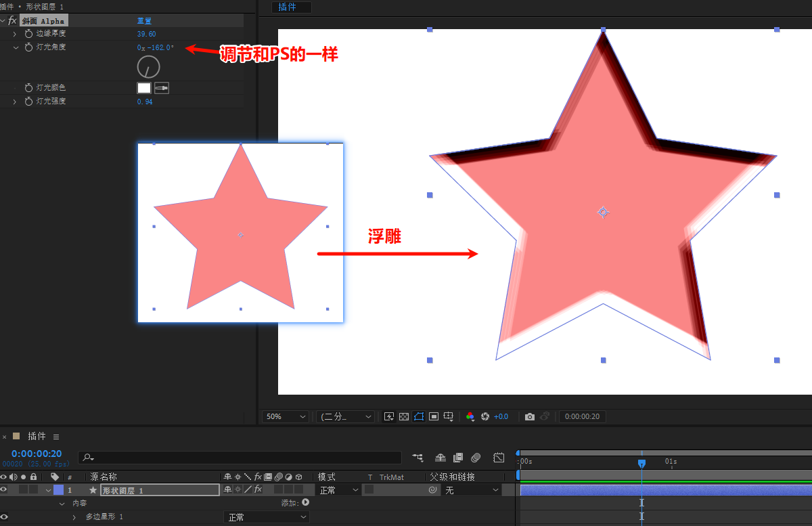The height and width of the screenshot is (526, 812).
Task: Collapse the 斜面 Alpha effect properties
Action: click(x=3, y=21)
